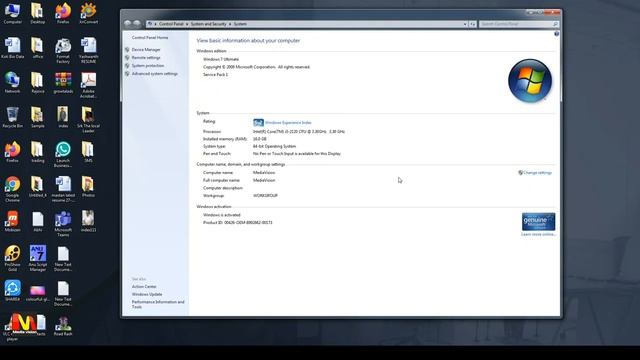Select the XnConvert desktop shortcut

[88, 13]
